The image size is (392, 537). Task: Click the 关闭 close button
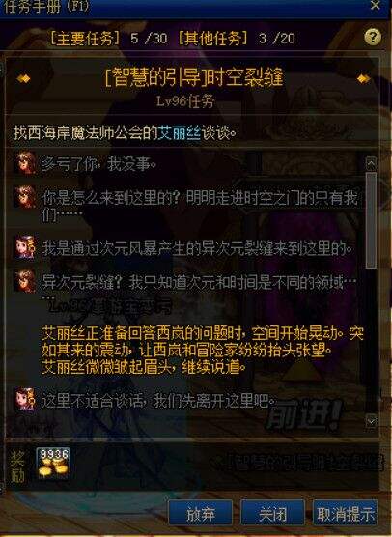click(272, 514)
